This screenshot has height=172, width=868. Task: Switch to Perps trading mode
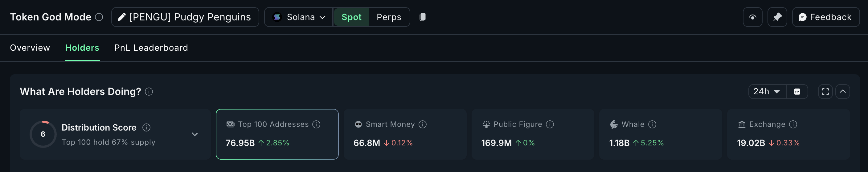click(x=389, y=17)
